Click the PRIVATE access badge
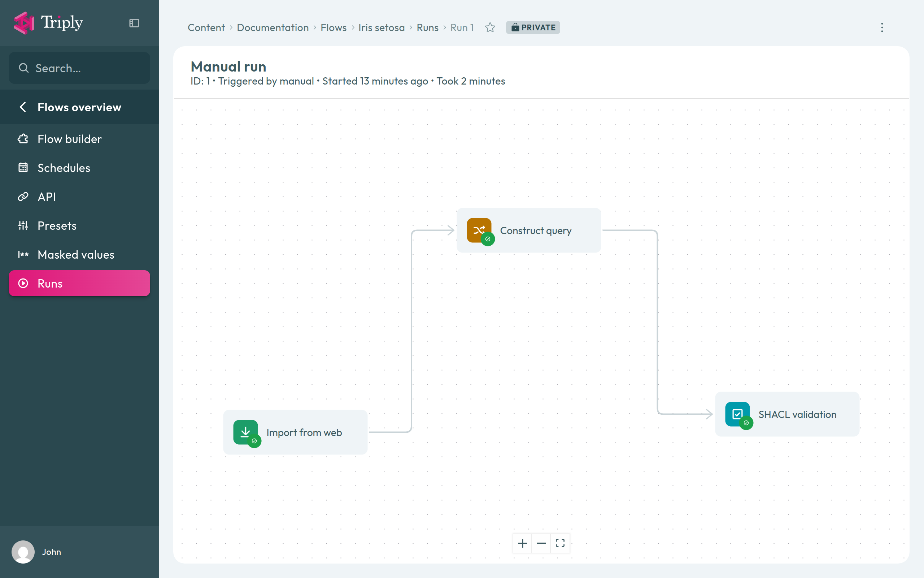The width and height of the screenshot is (924, 578). point(533,27)
